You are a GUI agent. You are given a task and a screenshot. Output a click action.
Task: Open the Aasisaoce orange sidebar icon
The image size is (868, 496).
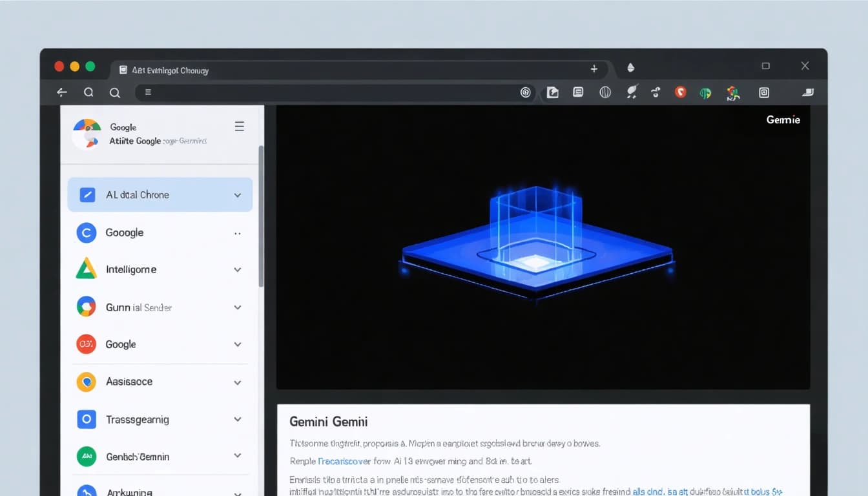coord(86,382)
